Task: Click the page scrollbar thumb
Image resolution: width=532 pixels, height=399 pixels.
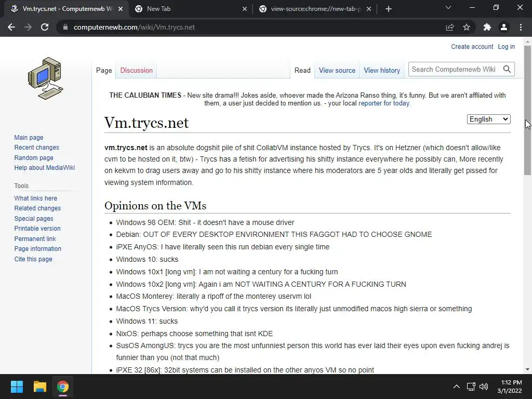Action: 527,110
